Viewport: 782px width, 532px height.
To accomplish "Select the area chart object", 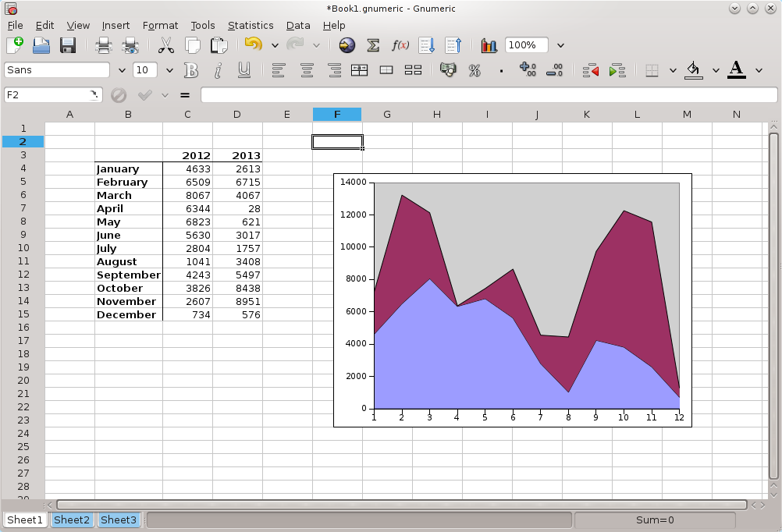I will (x=513, y=300).
